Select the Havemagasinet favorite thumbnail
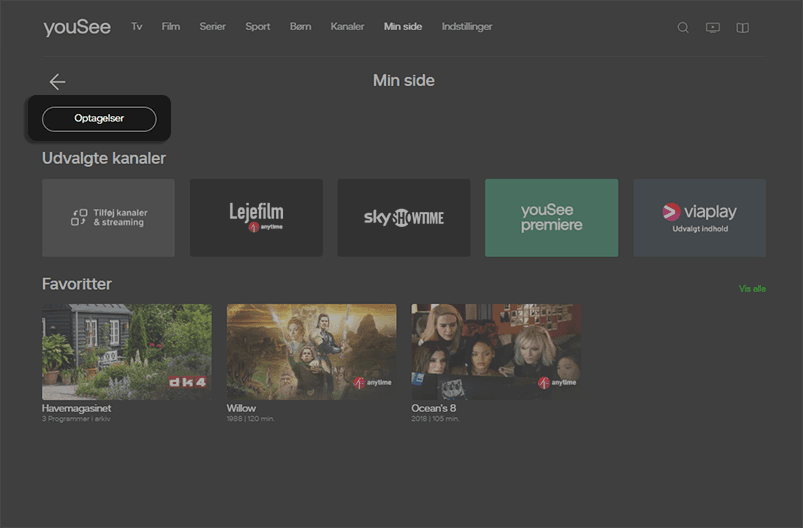Screen dimensions: 803x528 pos(127,351)
